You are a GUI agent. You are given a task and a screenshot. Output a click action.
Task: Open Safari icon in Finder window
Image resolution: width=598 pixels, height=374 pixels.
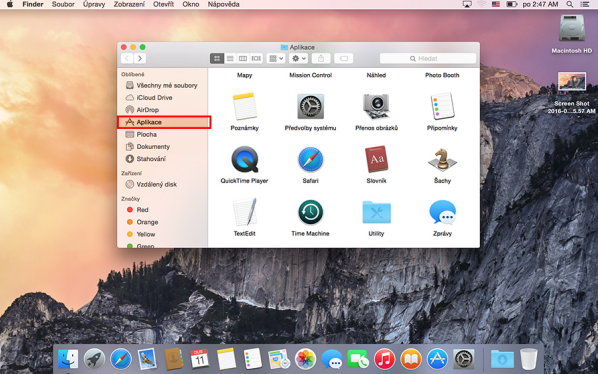pos(310,159)
